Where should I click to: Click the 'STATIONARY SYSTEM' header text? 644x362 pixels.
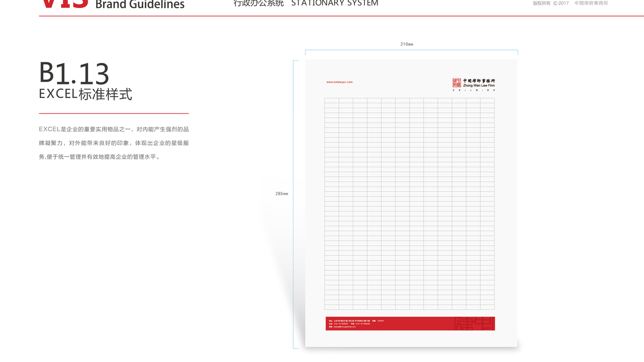tap(335, 3)
